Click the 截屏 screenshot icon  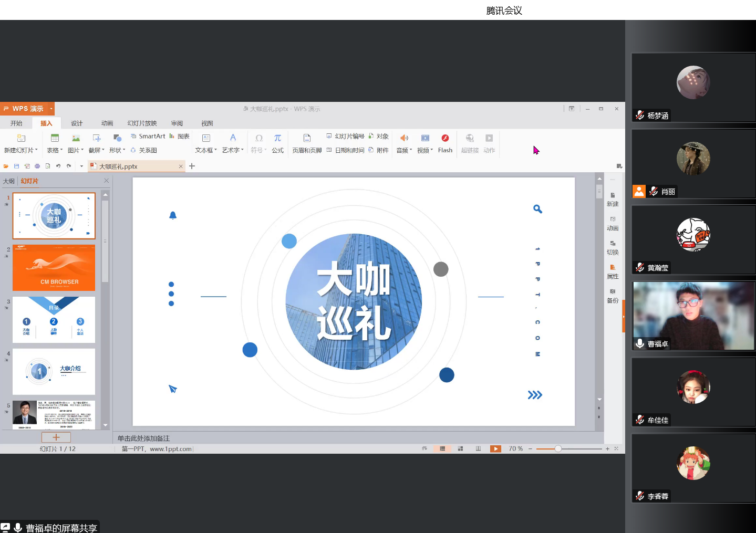click(x=97, y=138)
